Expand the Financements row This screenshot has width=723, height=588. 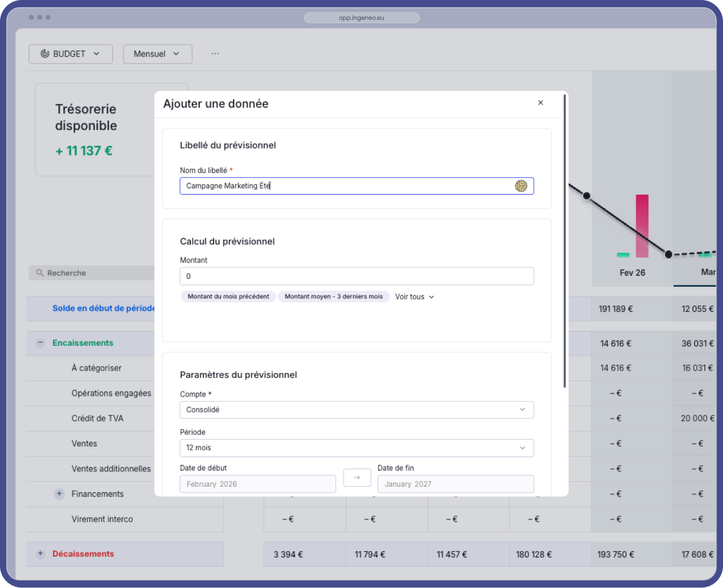(x=59, y=493)
